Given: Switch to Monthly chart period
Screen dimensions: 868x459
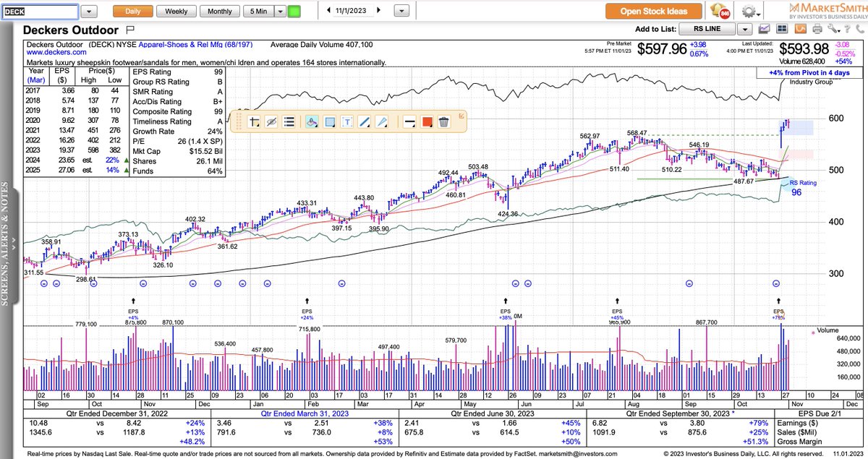Looking at the screenshot, I should click(x=220, y=12).
